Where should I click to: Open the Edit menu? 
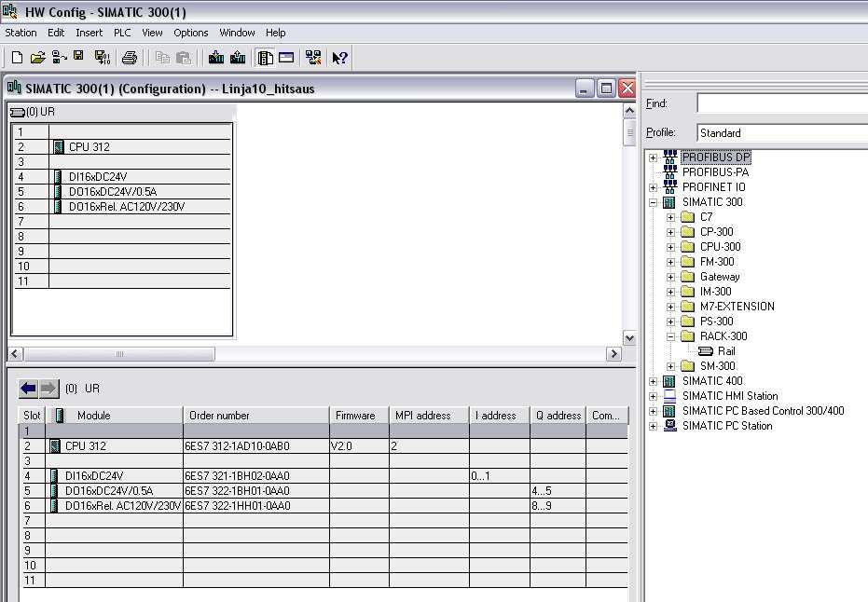[56, 33]
